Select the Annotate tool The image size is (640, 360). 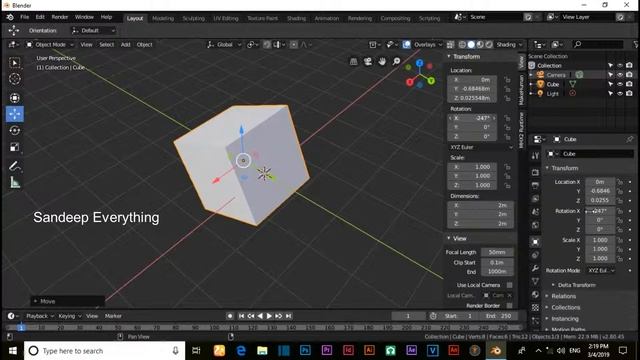(x=15, y=166)
